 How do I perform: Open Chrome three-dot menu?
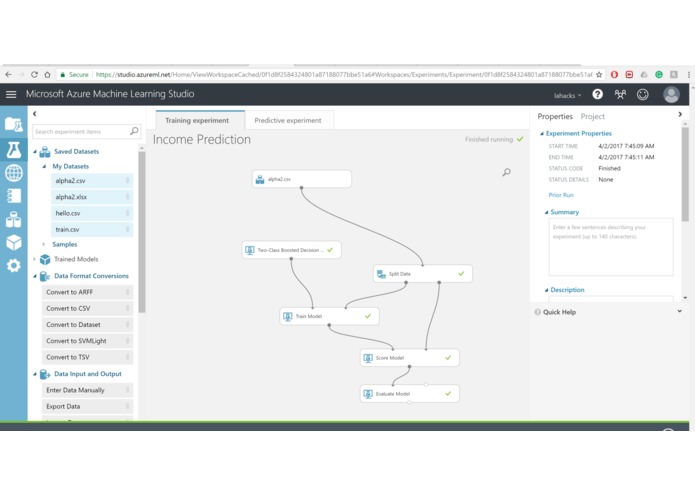pyautogui.click(x=689, y=74)
